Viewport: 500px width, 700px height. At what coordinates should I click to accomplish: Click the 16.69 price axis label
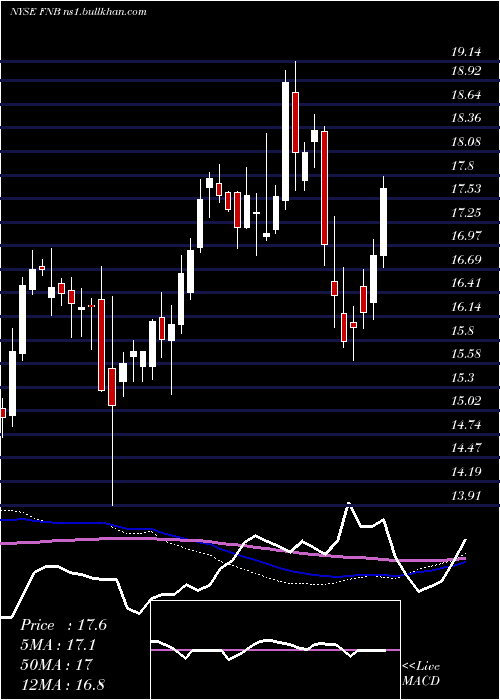[x=466, y=260]
